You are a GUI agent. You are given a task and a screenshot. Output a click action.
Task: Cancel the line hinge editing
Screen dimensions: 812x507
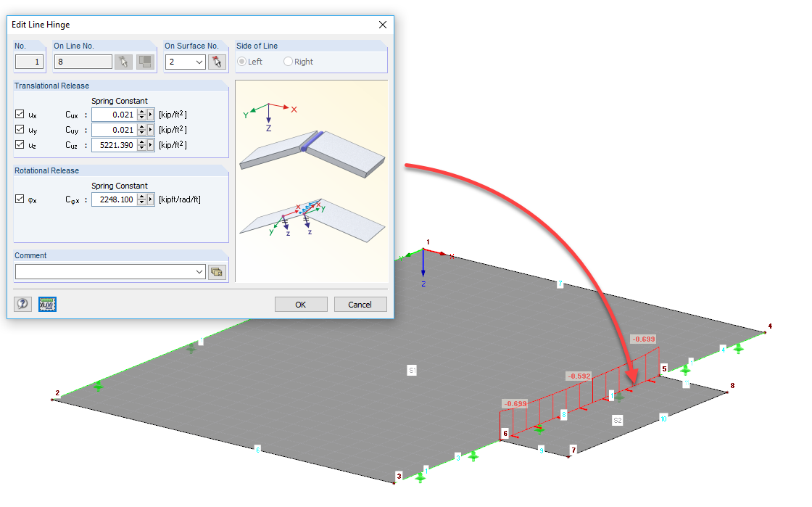coord(360,304)
